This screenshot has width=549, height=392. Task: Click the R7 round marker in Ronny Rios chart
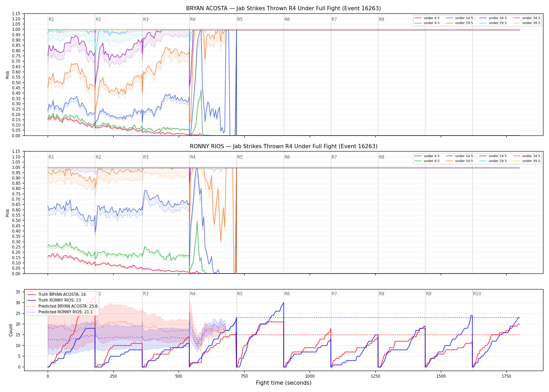334,157
